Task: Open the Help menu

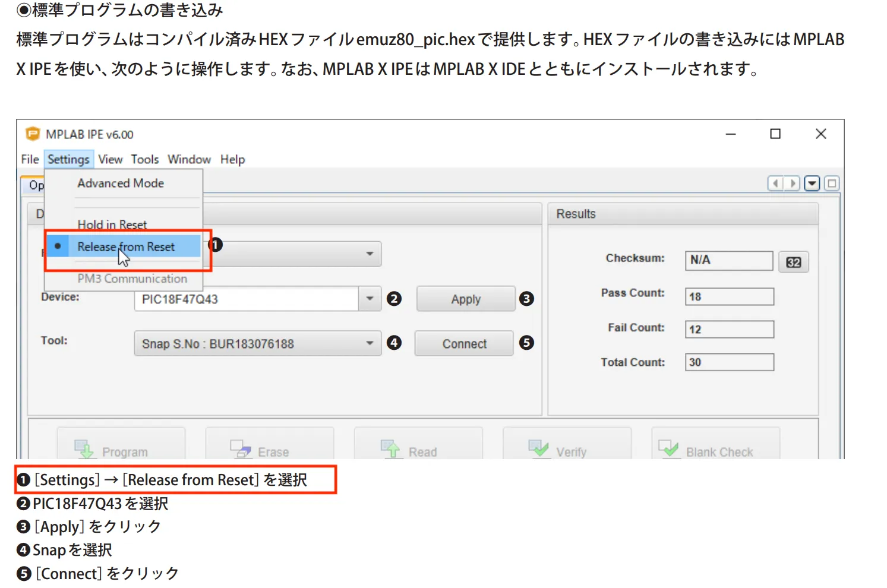Action: point(232,159)
